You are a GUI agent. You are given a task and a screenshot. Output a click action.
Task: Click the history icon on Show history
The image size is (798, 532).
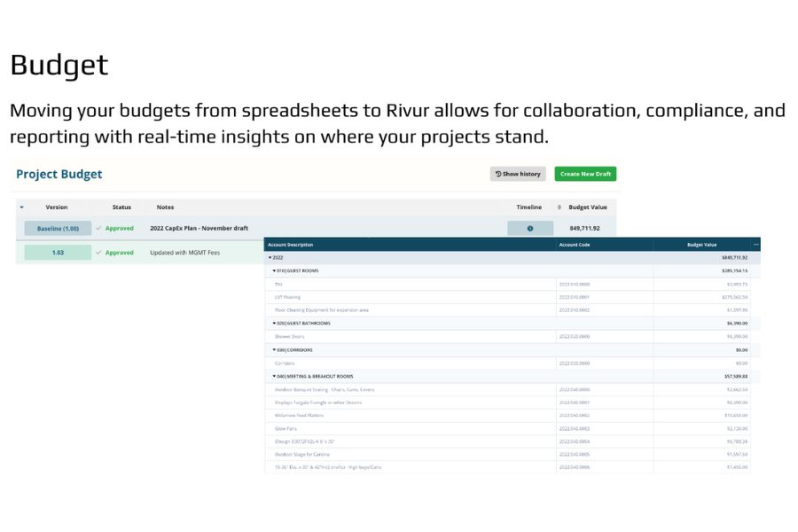click(499, 175)
